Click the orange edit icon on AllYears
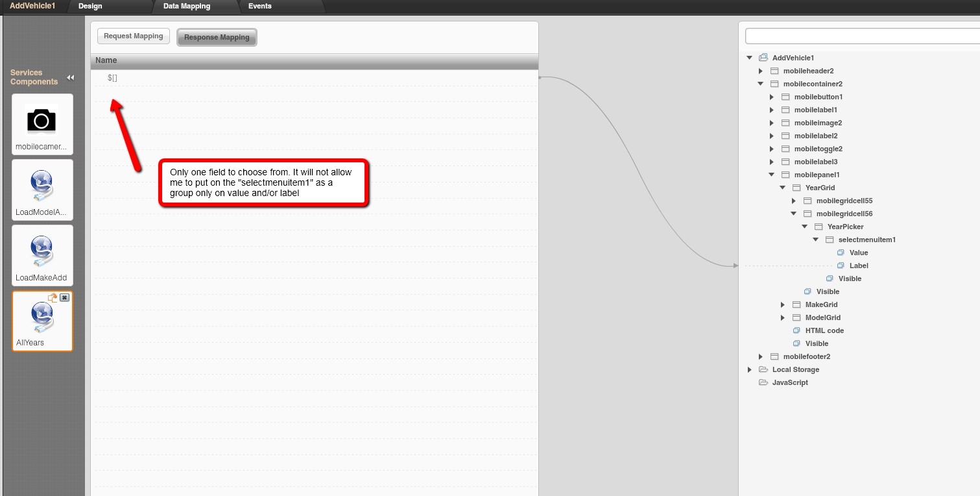This screenshot has height=496, width=980. (x=53, y=298)
